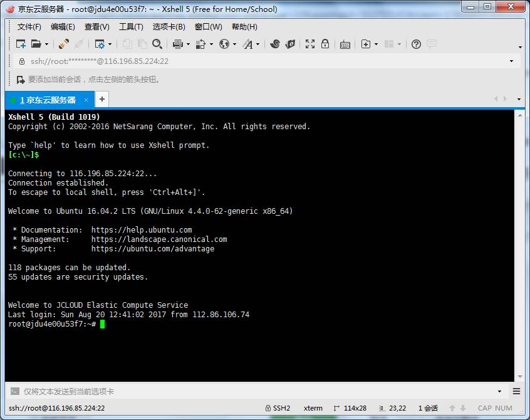530x420 pixels.
Task: Close the 京东云服务器 tab
Action: point(86,100)
